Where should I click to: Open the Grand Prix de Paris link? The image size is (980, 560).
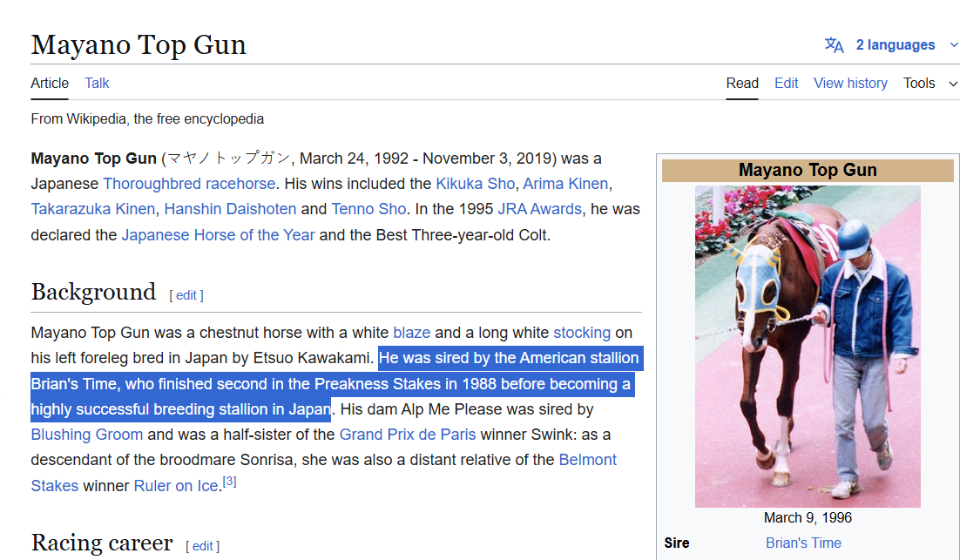click(408, 435)
